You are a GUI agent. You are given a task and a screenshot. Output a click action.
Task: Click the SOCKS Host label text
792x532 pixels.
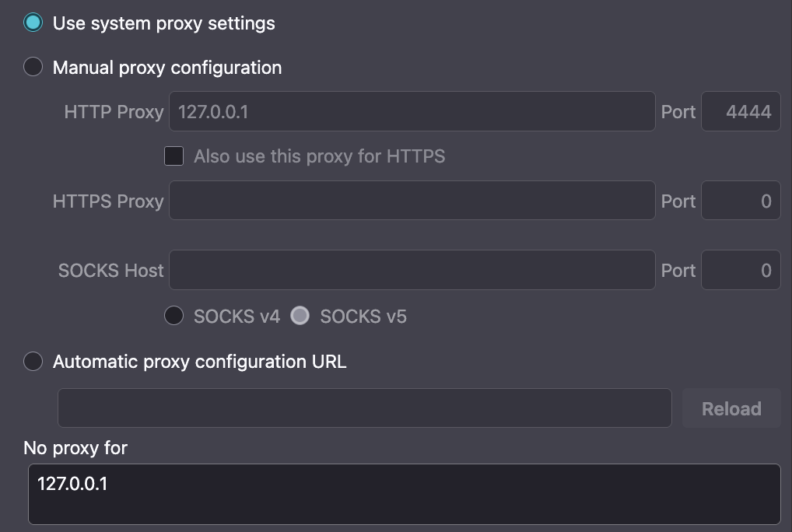point(111,271)
